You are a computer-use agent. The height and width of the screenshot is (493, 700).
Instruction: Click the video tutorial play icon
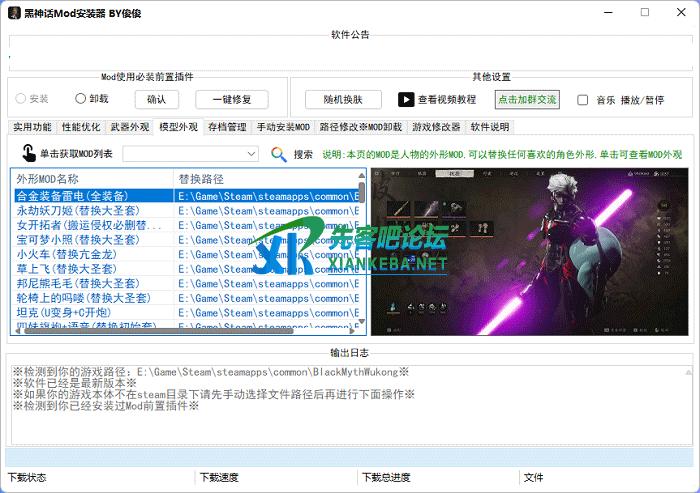(406, 100)
